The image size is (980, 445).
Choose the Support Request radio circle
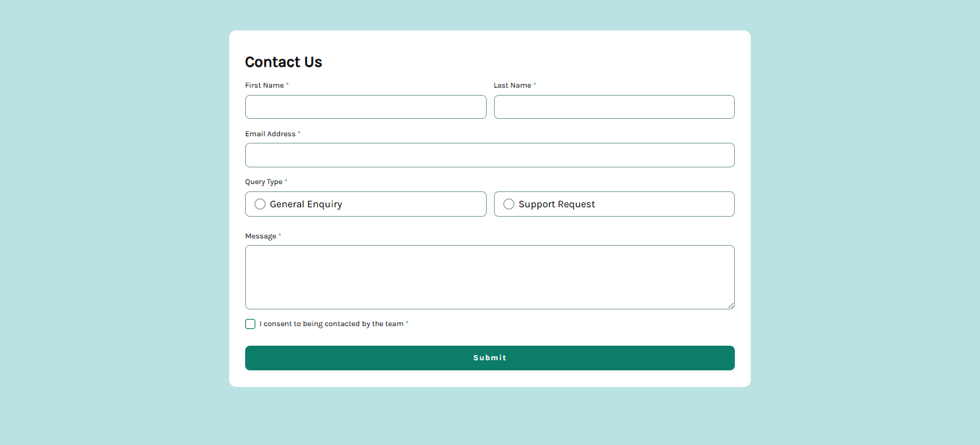point(508,204)
